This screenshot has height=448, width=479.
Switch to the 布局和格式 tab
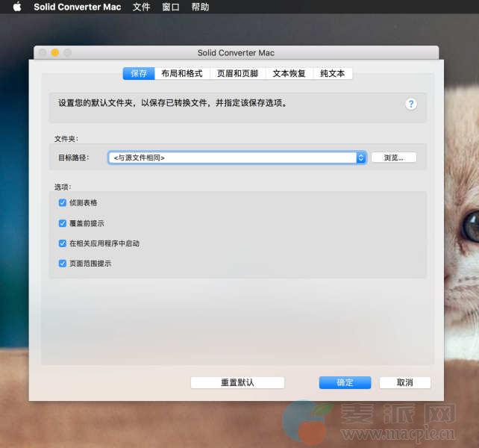point(181,74)
